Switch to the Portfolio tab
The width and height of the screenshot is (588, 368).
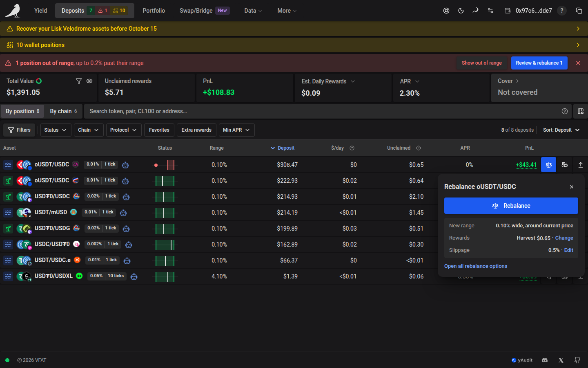tap(154, 11)
